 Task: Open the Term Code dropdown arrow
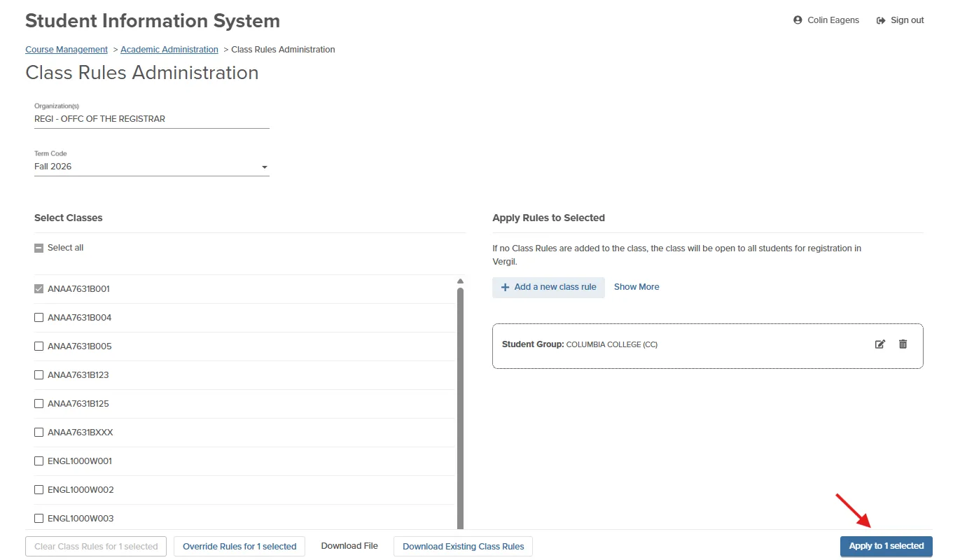pyautogui.click(x=264, y=167)
